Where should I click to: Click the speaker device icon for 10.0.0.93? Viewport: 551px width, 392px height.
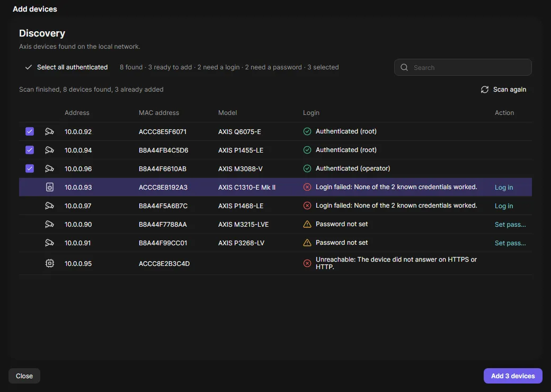(50, 187)
